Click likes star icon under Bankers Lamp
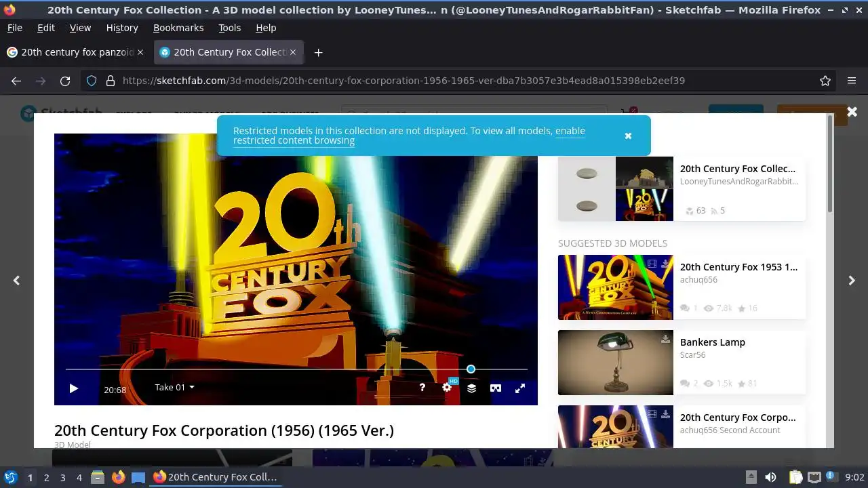 741,383
